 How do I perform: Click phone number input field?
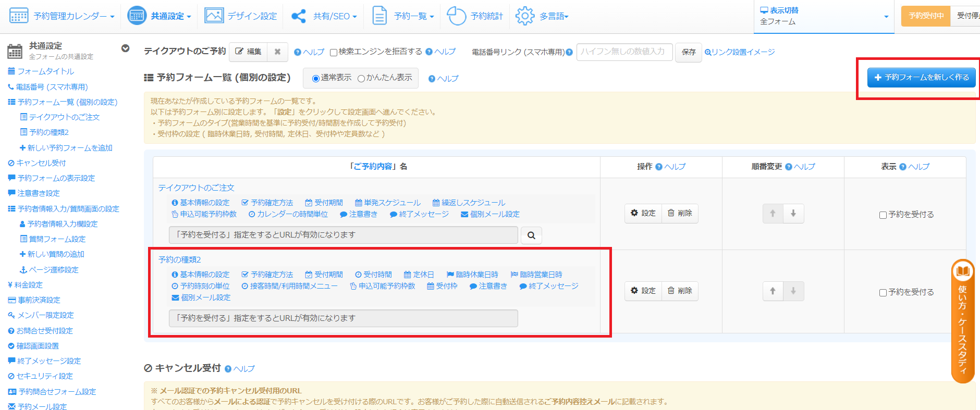[x=624, y=52]
